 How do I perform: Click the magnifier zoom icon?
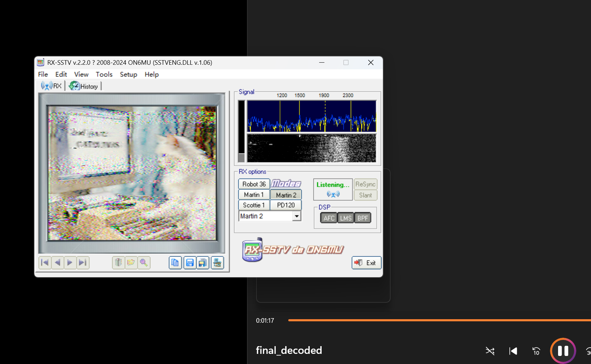coord(144,262)
